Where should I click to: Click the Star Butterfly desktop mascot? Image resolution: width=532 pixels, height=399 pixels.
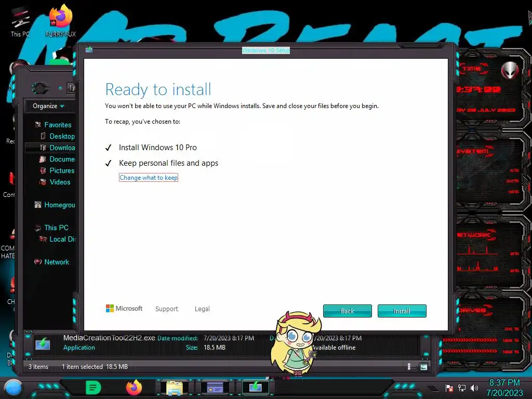296,343
